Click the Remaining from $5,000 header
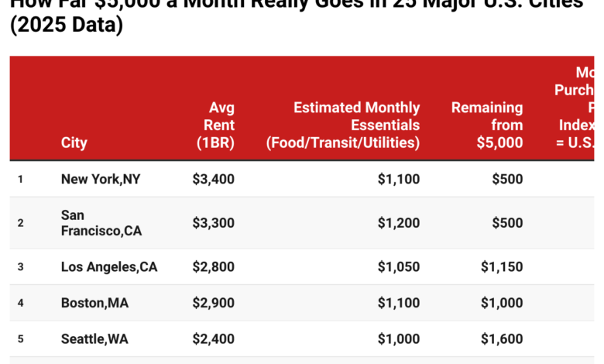Screen dimensions: 604x364 pos(487,125)
